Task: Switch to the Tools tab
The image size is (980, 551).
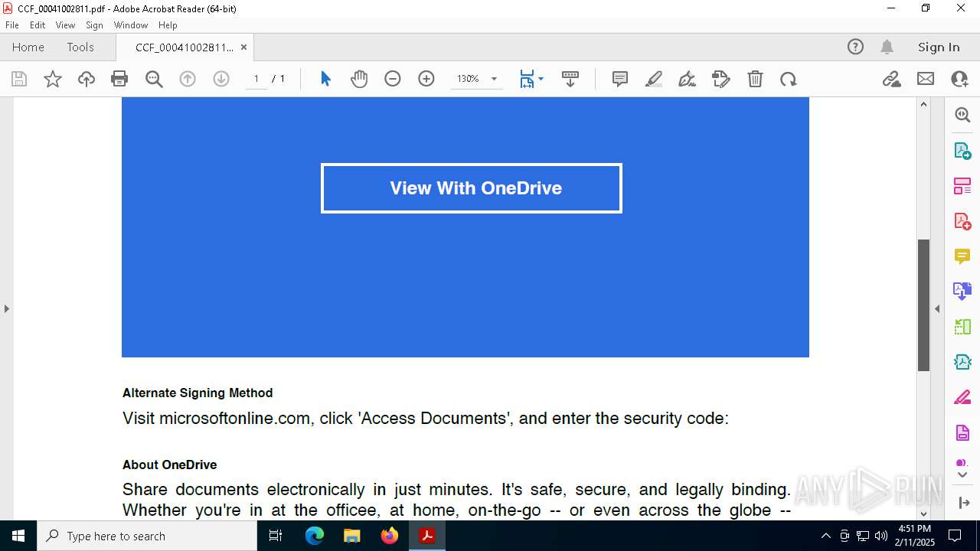Action: (x=80, y=47)
